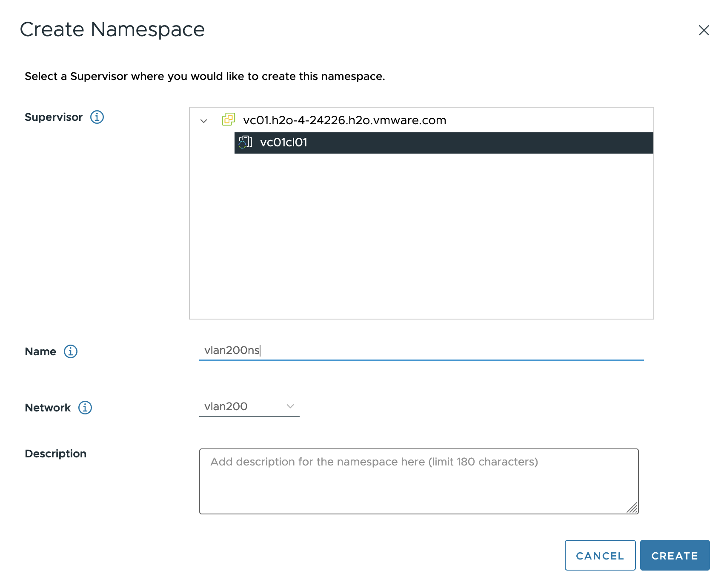Click the CANCEL button
The image size is (727, 588).
click(600, 555)
